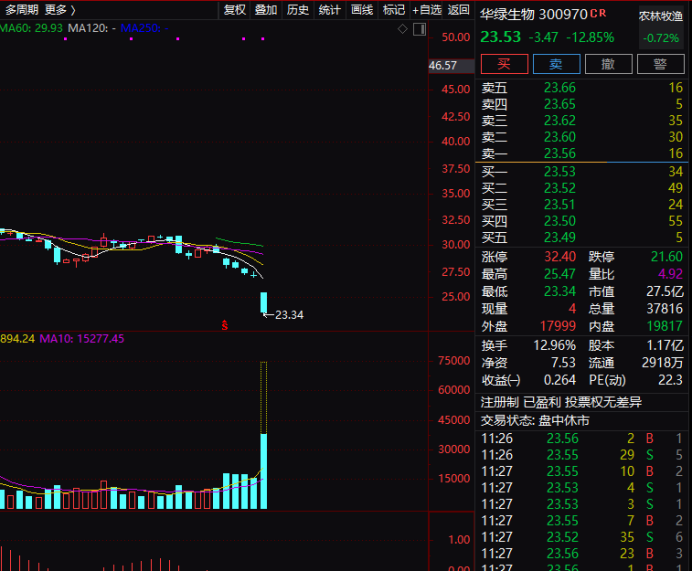Open the 农林牧渔 sector box
This screenshot has width=693, height=572.
click(661, 27)
